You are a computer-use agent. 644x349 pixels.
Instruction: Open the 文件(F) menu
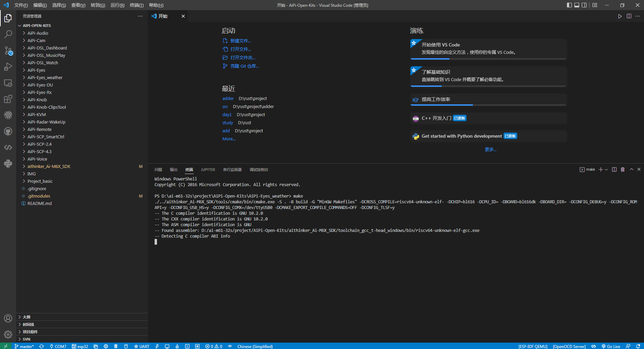(21, 5)
